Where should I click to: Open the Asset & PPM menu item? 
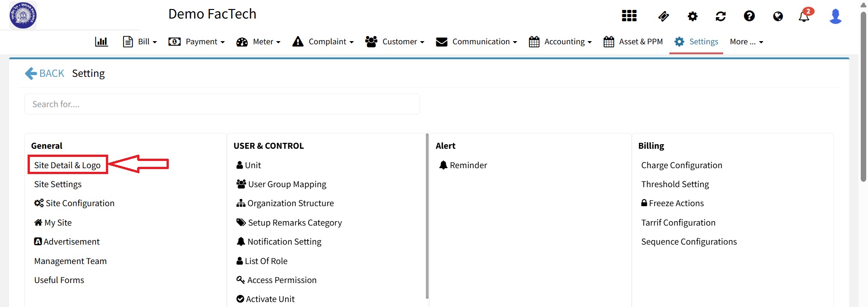click(633, 42)
